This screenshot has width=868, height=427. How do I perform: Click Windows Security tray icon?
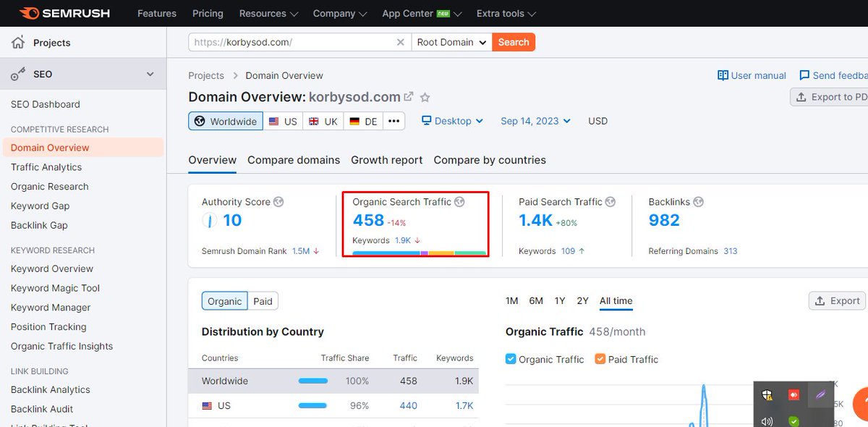pos(767,394)
